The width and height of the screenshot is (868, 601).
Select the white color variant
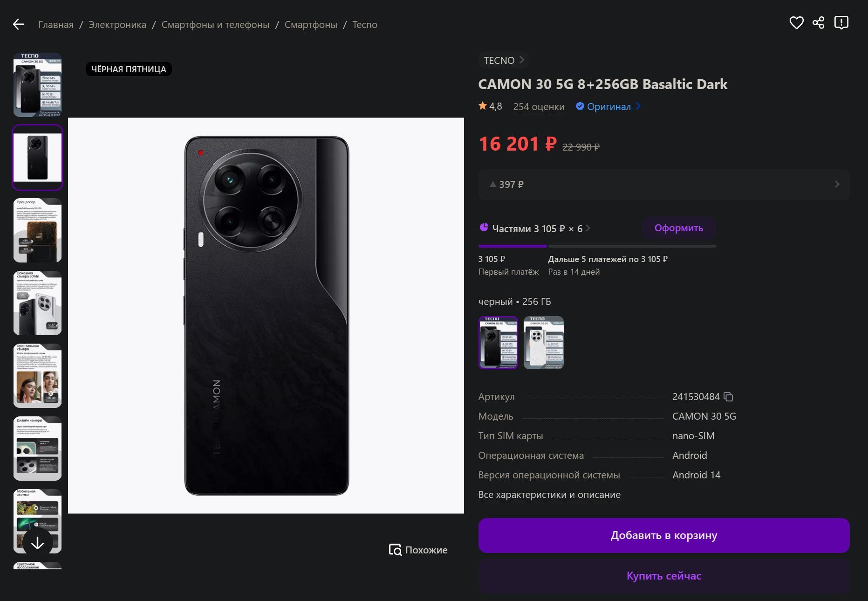[543, 343]
